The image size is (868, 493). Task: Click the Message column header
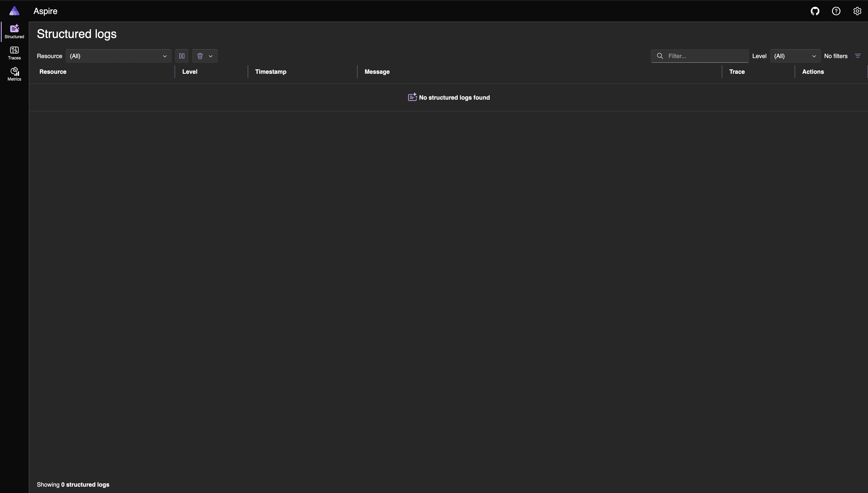[377, 72]
